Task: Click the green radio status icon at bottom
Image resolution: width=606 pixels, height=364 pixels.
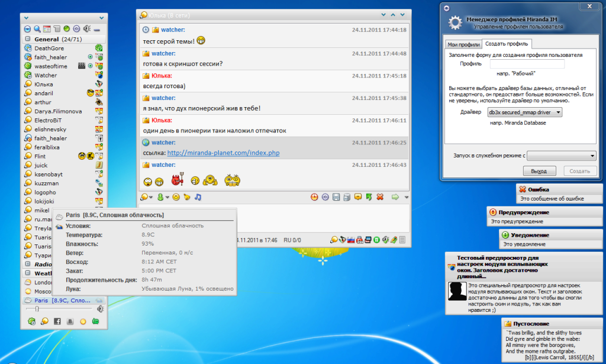Action: coord(95,321)
